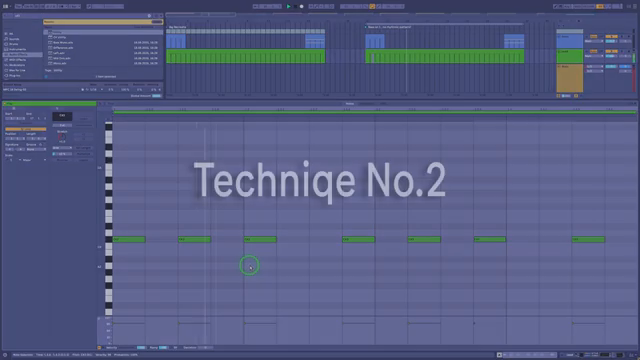Click the Stop button in the transport
Screen dimensions: 640x360
[295, 7]
